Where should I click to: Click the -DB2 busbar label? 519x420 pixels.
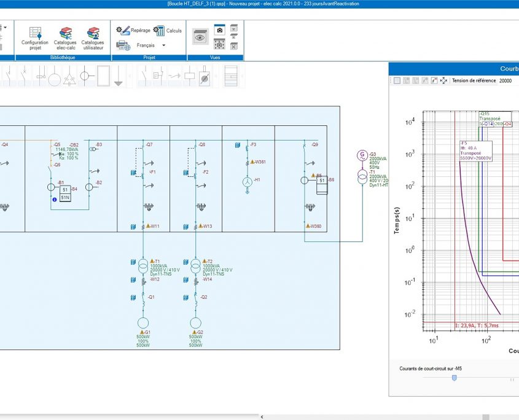click(74, 145)
